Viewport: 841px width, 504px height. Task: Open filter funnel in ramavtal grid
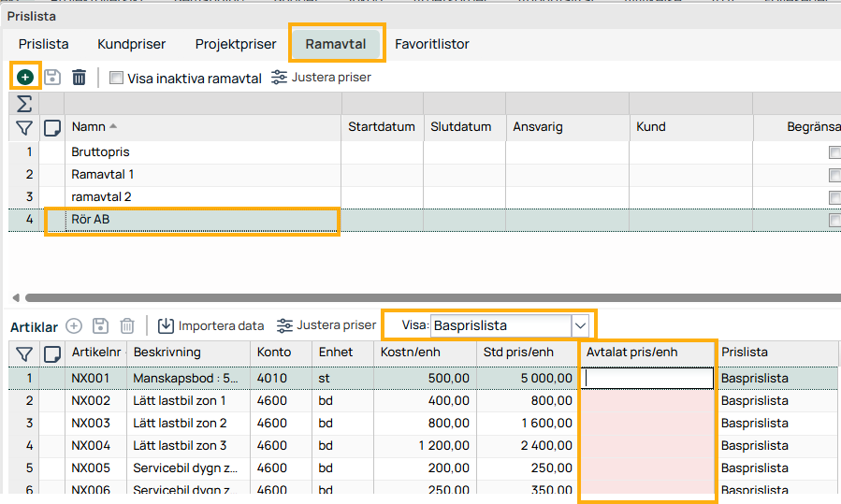(24, 127)
